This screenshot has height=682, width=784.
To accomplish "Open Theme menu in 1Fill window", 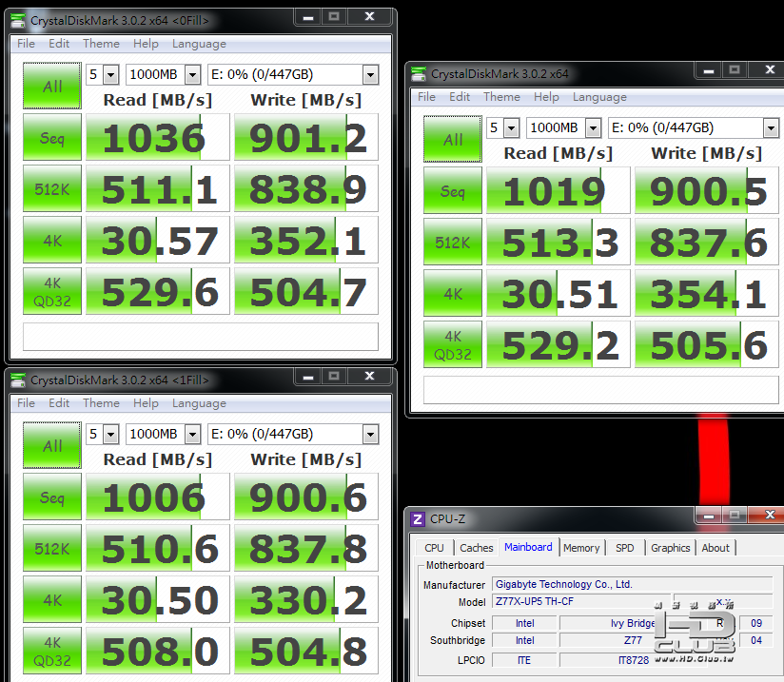I will (101, 403).
